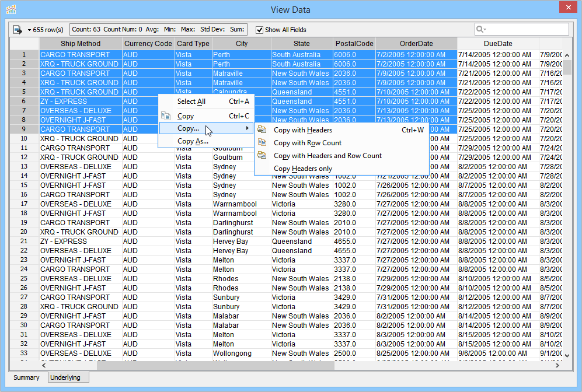Click the vertical scrollbar up arrow
Image resolution: width=582 pixels, height=392 pixels.
click(567, 55)
